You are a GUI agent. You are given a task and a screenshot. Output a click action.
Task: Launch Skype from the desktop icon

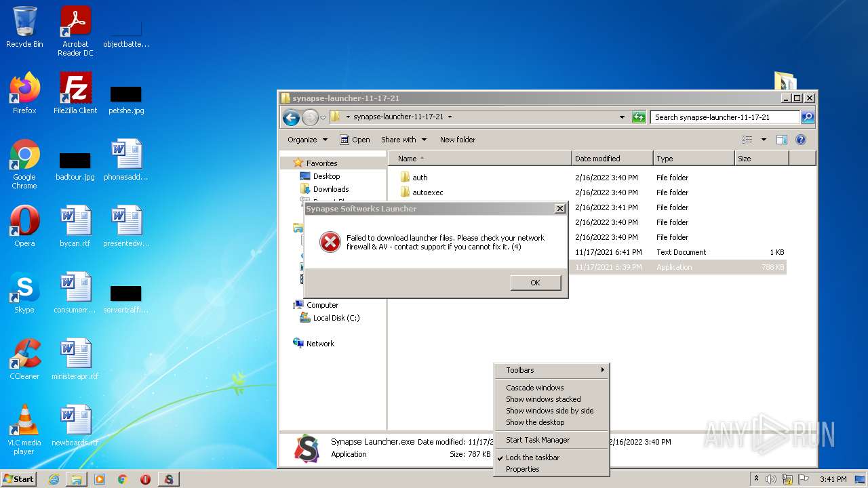[x=24, y=293]
